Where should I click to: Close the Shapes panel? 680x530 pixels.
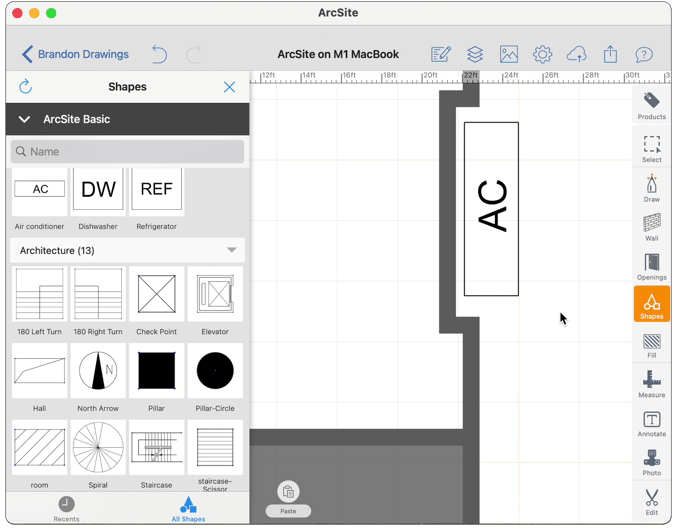point(229,87)
